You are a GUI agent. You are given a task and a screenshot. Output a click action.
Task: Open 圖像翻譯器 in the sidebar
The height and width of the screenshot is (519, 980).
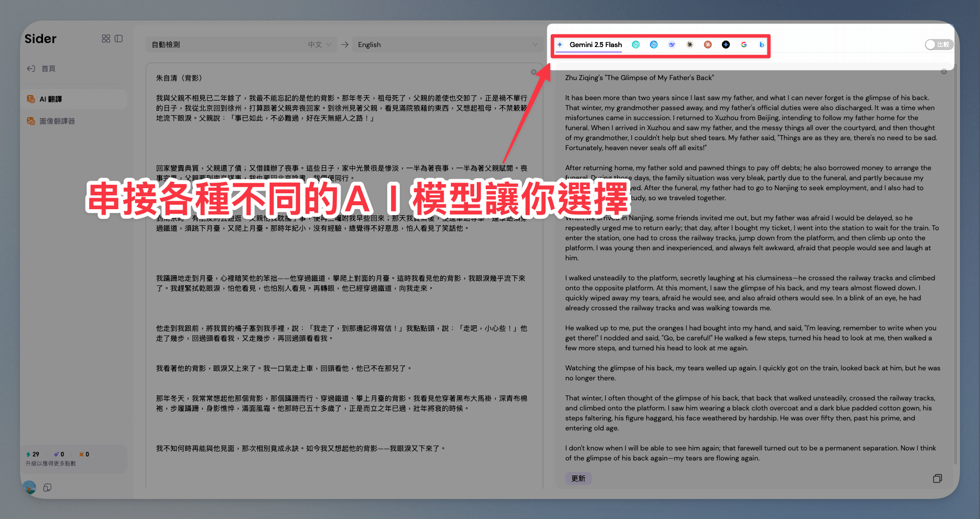coord(57,121)
